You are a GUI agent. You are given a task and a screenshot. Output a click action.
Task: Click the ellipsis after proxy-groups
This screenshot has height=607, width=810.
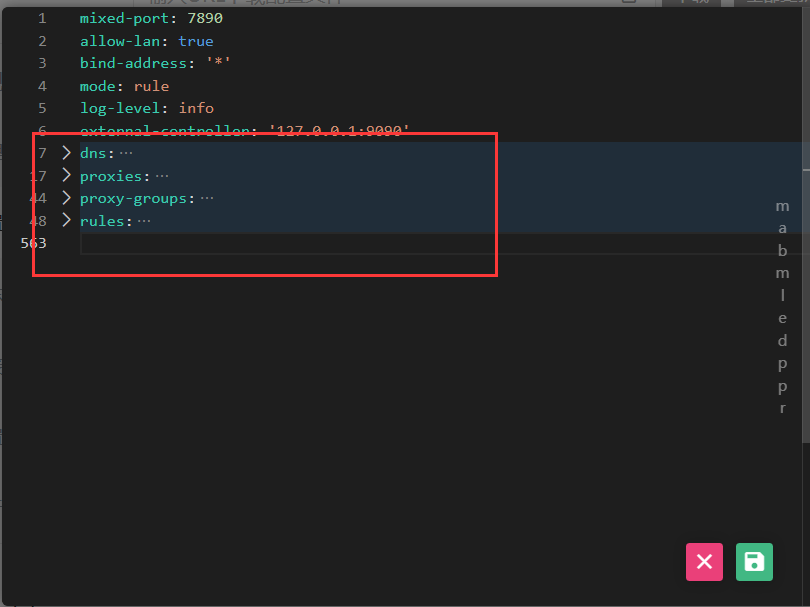pos(207,198)
